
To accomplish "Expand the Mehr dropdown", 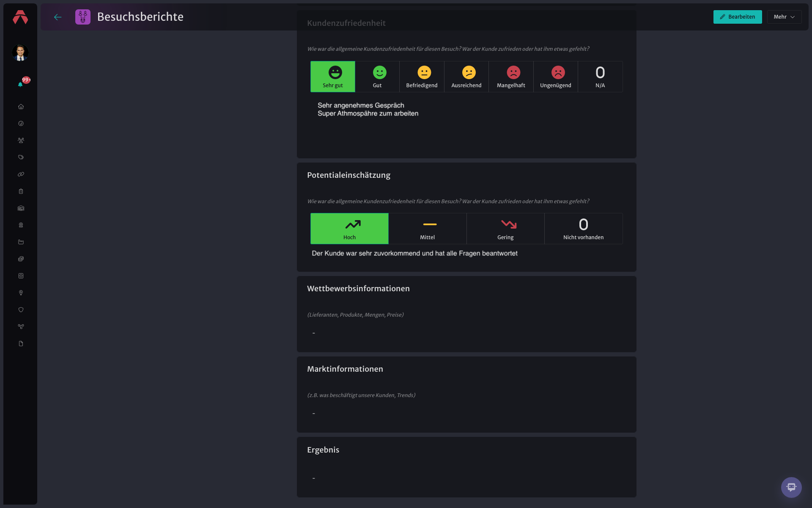I will point(784,17).
